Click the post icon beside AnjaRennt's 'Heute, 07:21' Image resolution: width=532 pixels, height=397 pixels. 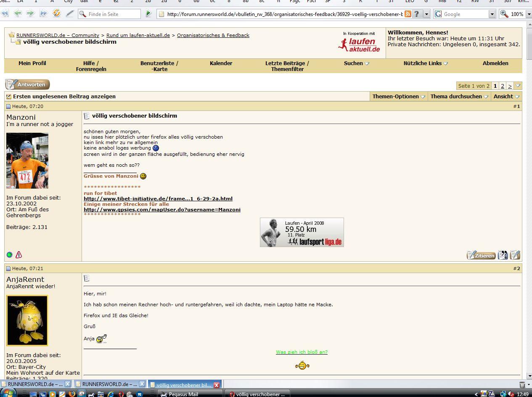[8, 269]
